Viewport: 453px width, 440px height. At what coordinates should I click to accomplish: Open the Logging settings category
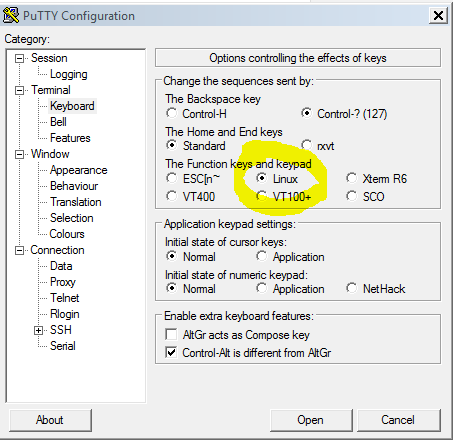click(69, 74)
